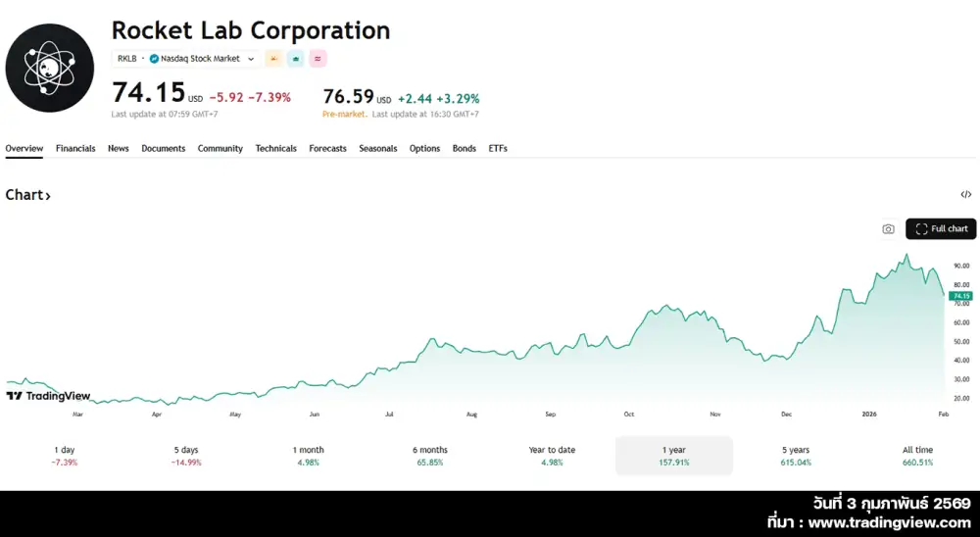Choose the 6 months range option

click(430, 456)
